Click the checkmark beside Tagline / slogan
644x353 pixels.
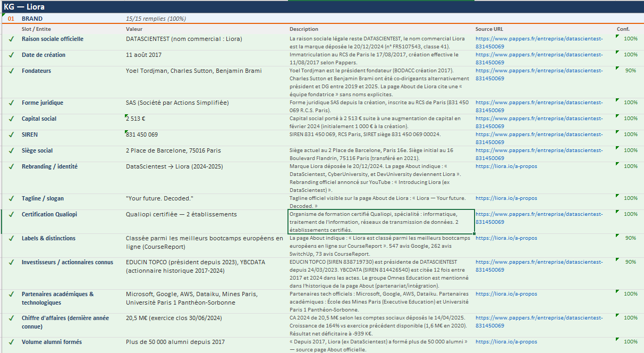tap(11, 198)
